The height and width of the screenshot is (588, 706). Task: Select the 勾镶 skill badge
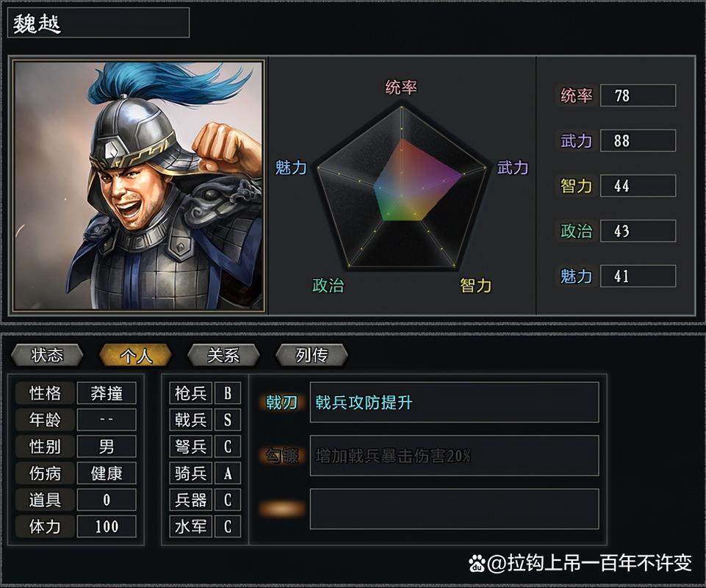coord(281,455)
